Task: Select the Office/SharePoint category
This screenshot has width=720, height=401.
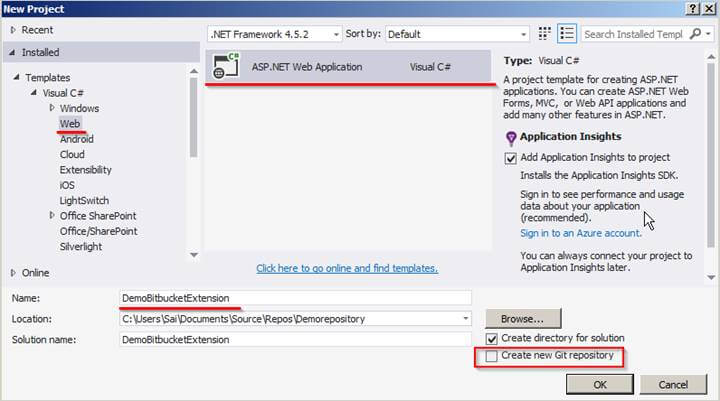Action: [98, 232]
